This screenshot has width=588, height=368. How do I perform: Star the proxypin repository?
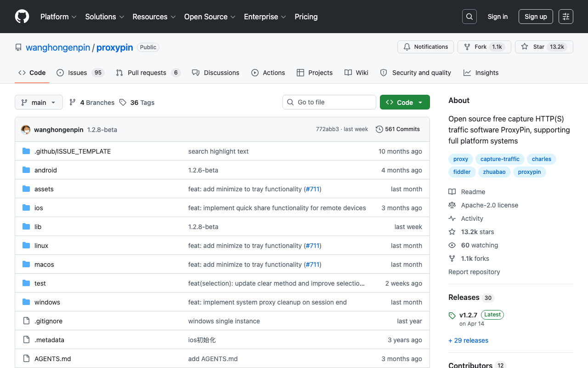coord(544,47)
